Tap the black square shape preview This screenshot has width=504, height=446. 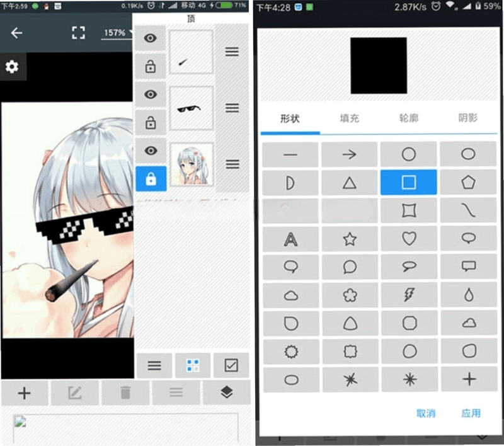point(379,66)
